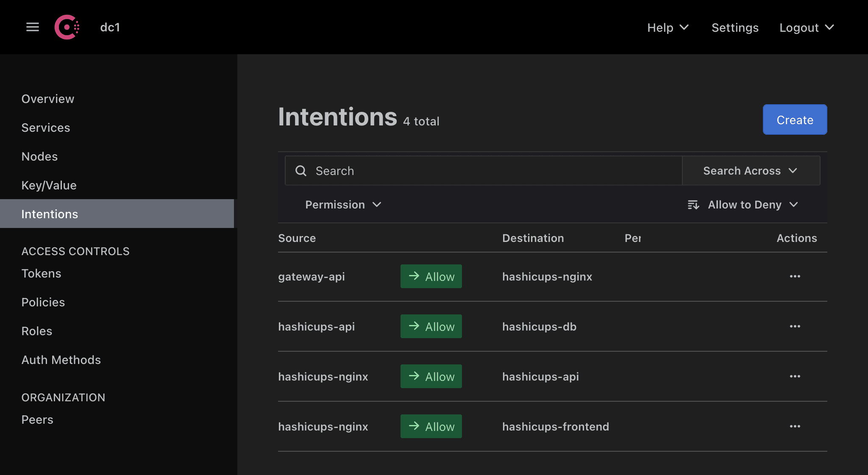
Task: Focus the Search input field
Action: (483, 171)
